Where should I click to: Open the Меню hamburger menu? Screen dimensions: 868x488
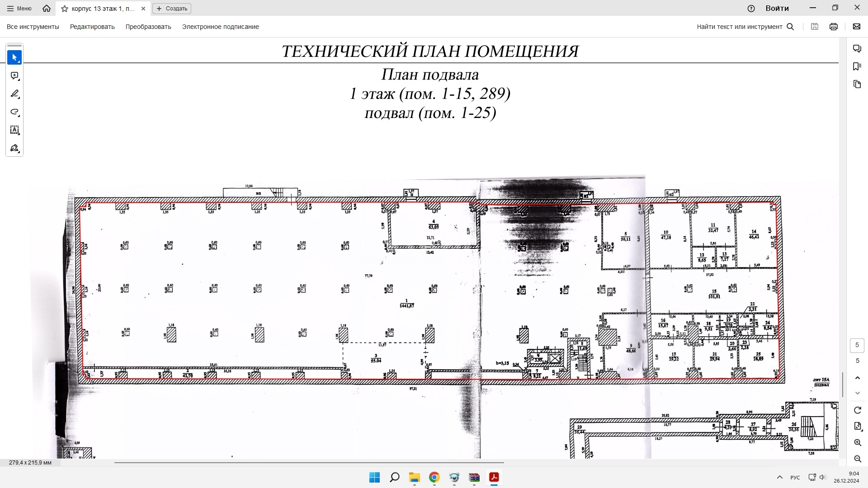19,9
